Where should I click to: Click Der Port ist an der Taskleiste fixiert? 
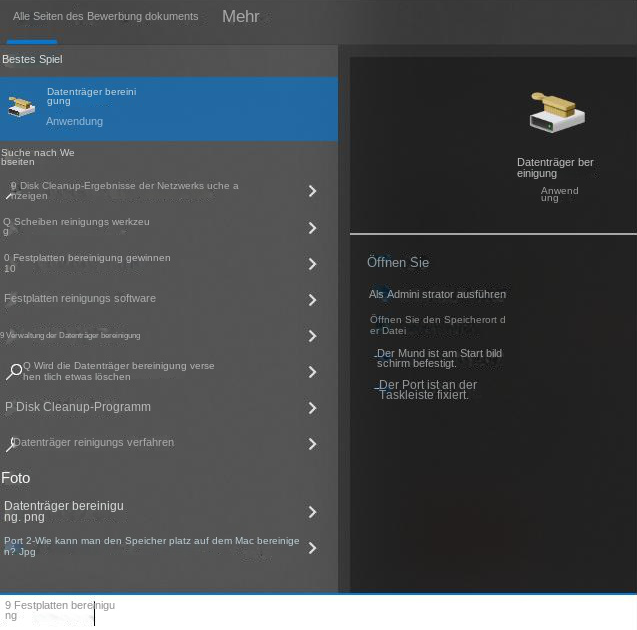[x=427, y=390]
